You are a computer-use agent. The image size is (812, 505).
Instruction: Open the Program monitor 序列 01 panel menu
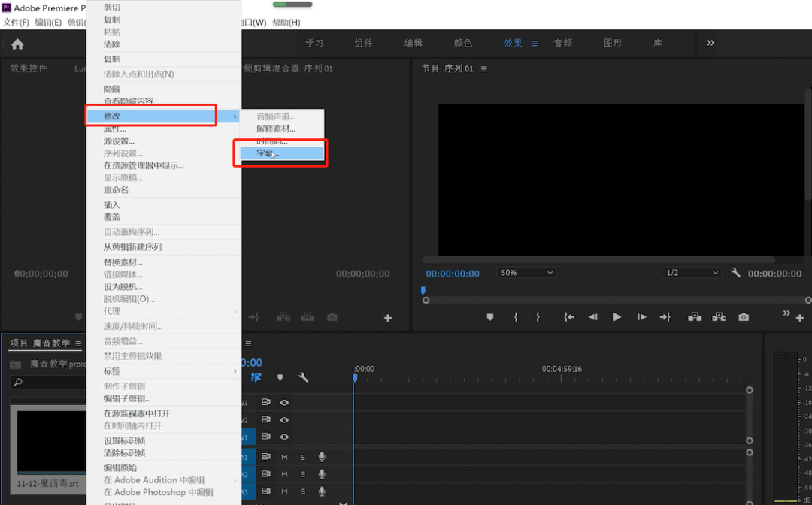pos(483,69)
